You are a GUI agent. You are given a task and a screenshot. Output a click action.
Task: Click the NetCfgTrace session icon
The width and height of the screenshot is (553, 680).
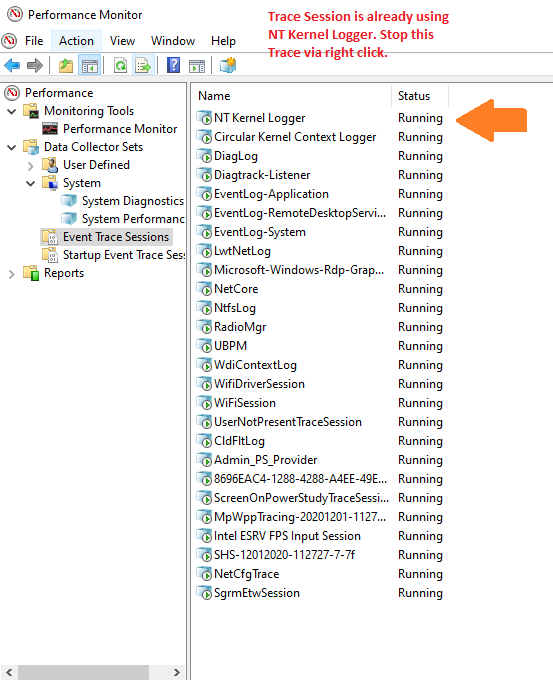(204, 574)
